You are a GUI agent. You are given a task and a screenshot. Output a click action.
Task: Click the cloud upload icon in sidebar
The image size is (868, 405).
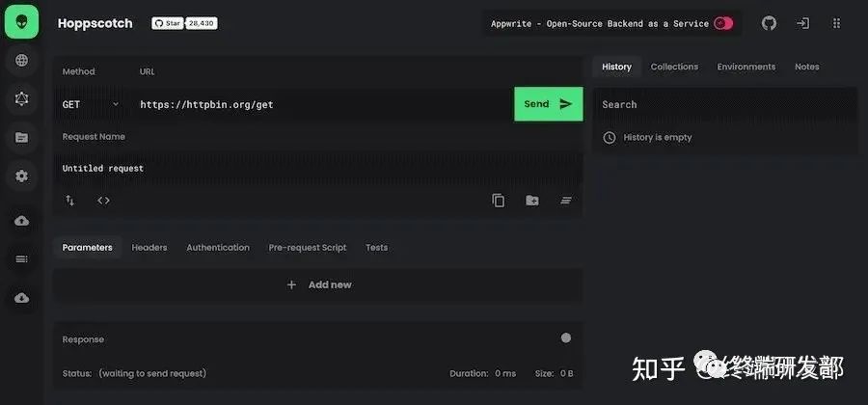(x=21, y=221)
